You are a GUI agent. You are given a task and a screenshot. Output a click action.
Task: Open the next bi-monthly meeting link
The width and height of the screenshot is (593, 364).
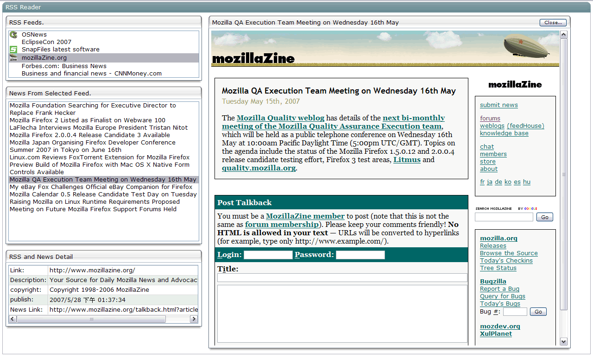tap(332, 122)
